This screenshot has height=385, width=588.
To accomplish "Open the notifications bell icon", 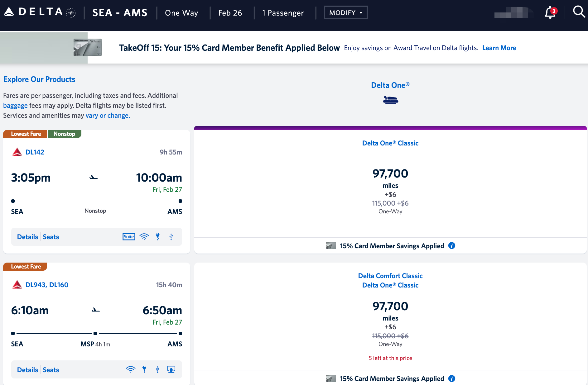I will tap(550, 13).
